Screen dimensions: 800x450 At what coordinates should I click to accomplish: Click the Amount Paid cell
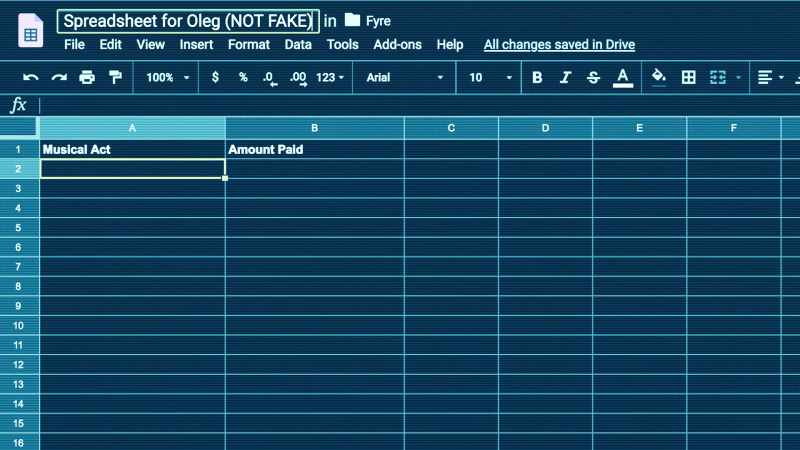(315, 149)
